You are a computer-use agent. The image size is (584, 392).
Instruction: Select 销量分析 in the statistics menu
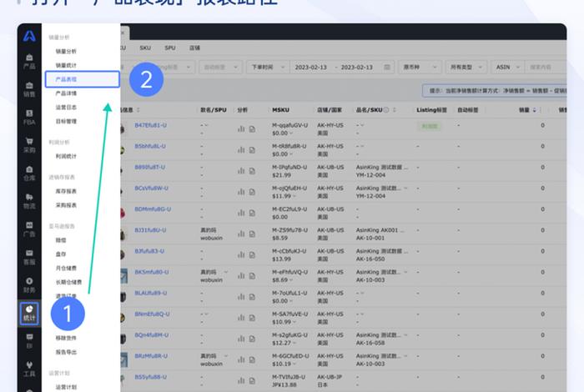pyautogui.click(x=66, y=52)
